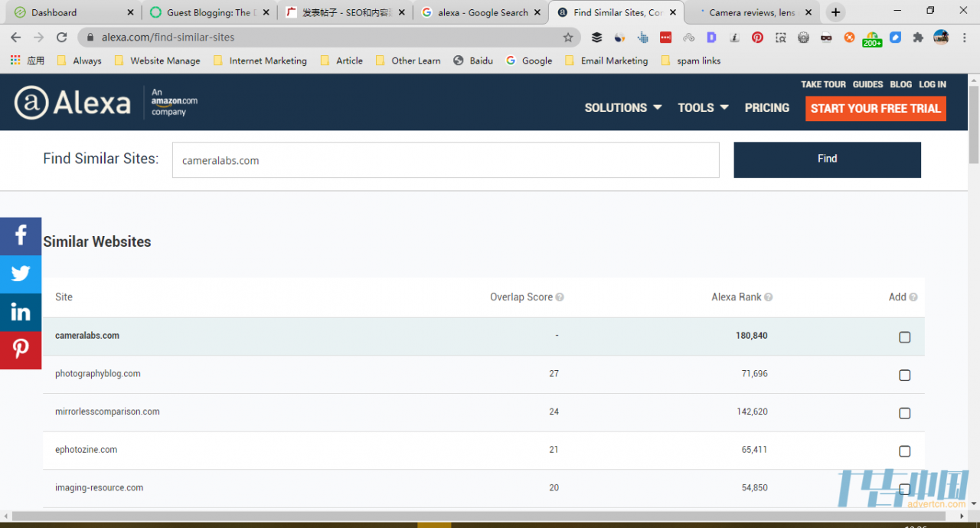Focus the Find Similar Sites input field

point(446,160)
